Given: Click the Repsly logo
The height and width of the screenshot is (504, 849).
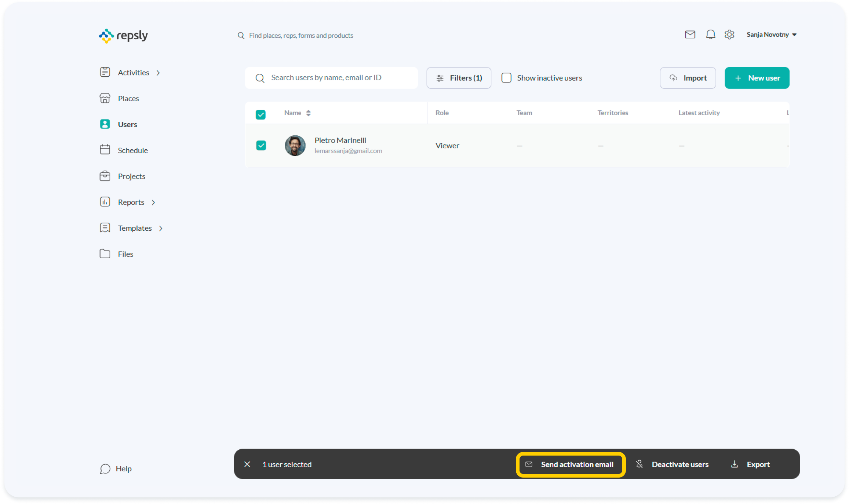Looking at the screenshot, I should pos(123,36).
